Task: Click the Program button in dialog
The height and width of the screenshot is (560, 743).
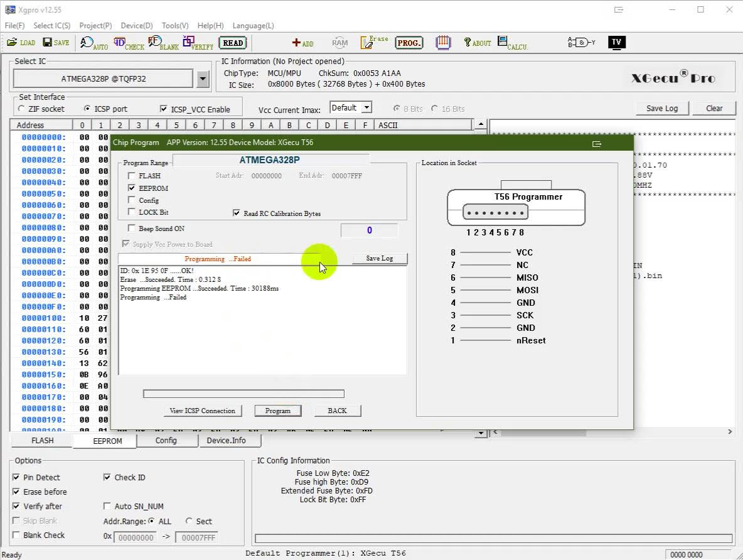Action: pos(277,411)
